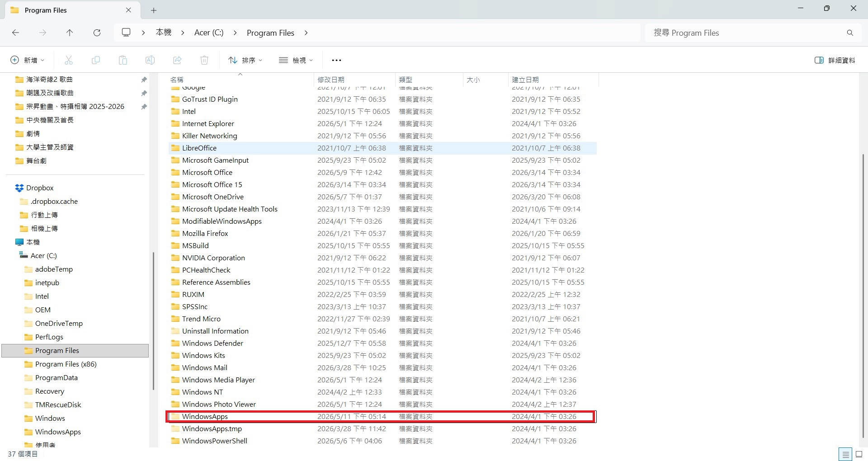Select the Killer Networking folder

click(382, 136)
